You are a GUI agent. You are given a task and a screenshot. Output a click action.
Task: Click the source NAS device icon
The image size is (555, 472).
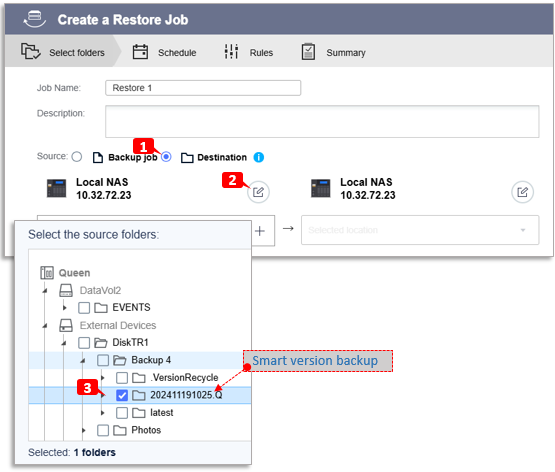[57, 188]
